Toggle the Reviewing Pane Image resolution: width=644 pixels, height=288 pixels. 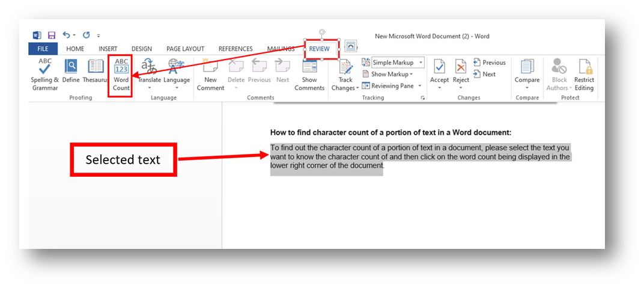tap(389, 86)
